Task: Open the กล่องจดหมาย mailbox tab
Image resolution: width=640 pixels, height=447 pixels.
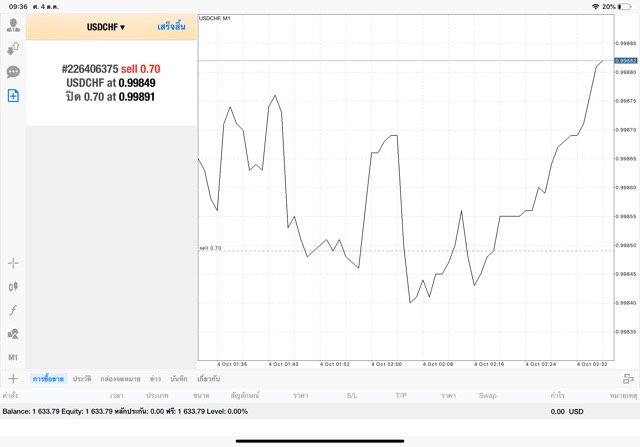Action: tap(120, 379)
